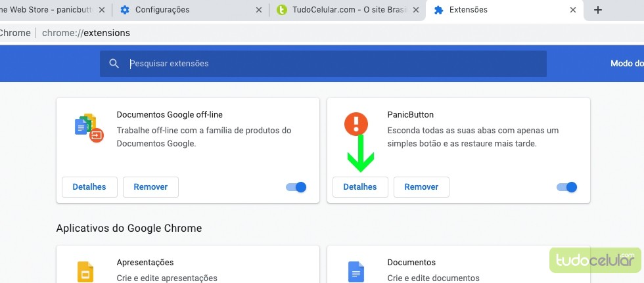
Task: Click the 'Trabalhe off-line' description text
Action: (204, 137)
